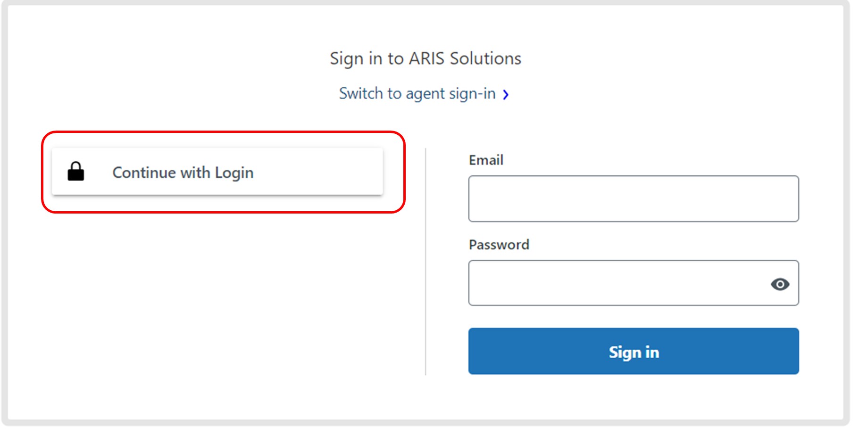Click inside the Email input field
This screenshot has width=868, height=445.
pos(633,198)
